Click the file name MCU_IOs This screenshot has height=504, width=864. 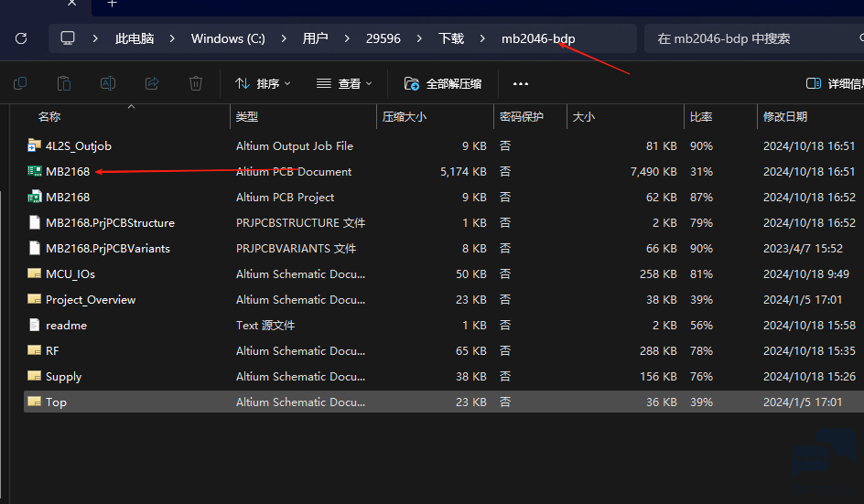coord(70,274)
